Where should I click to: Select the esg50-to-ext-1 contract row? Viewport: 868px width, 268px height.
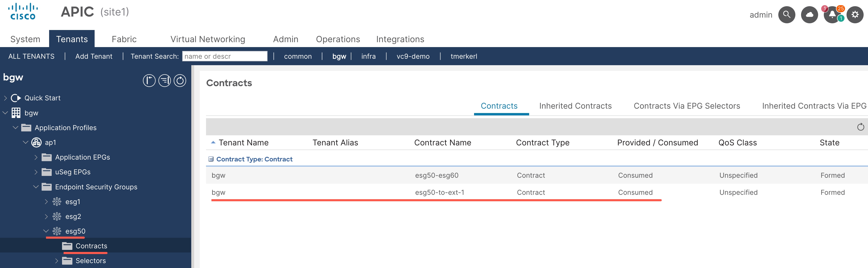pos(537,192)
